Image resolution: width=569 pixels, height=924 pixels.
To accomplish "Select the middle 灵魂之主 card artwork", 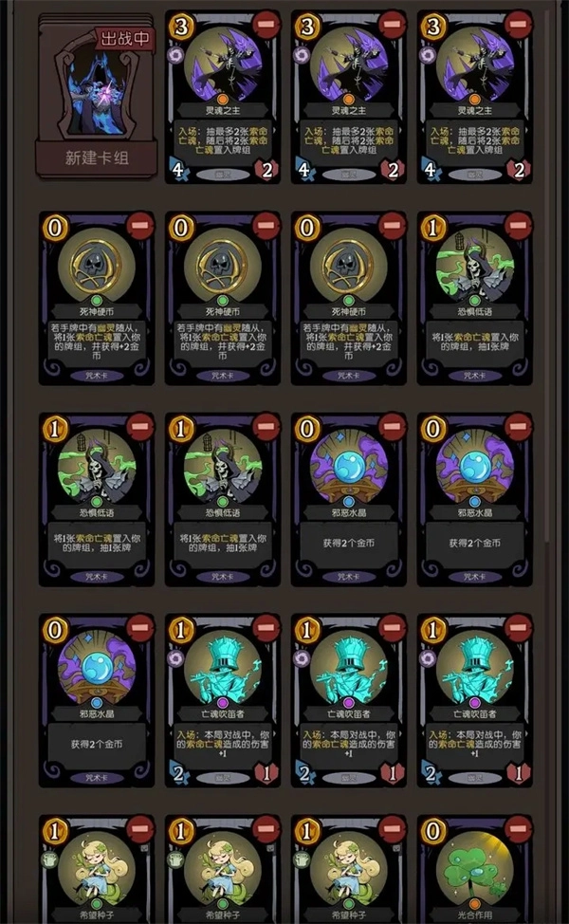I will [x=349, y=65].
